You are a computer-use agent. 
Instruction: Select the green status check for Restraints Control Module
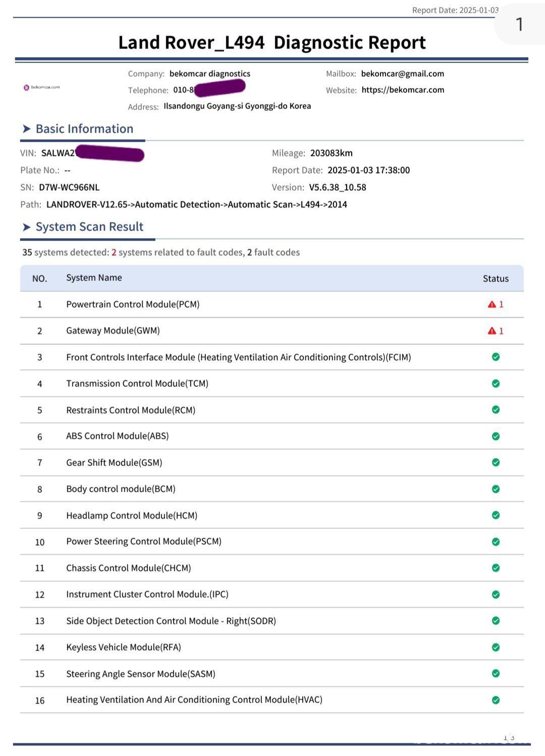click(496, 410)
